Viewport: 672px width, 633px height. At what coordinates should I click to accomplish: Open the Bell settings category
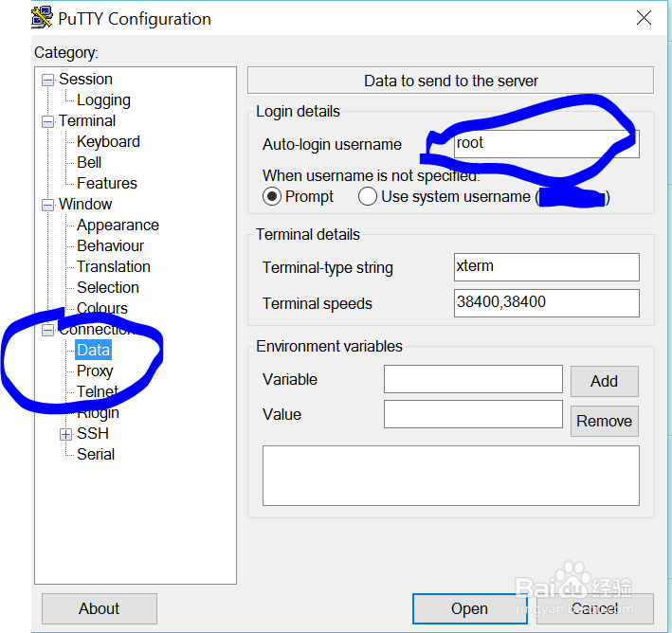click(x=89, y=162)
